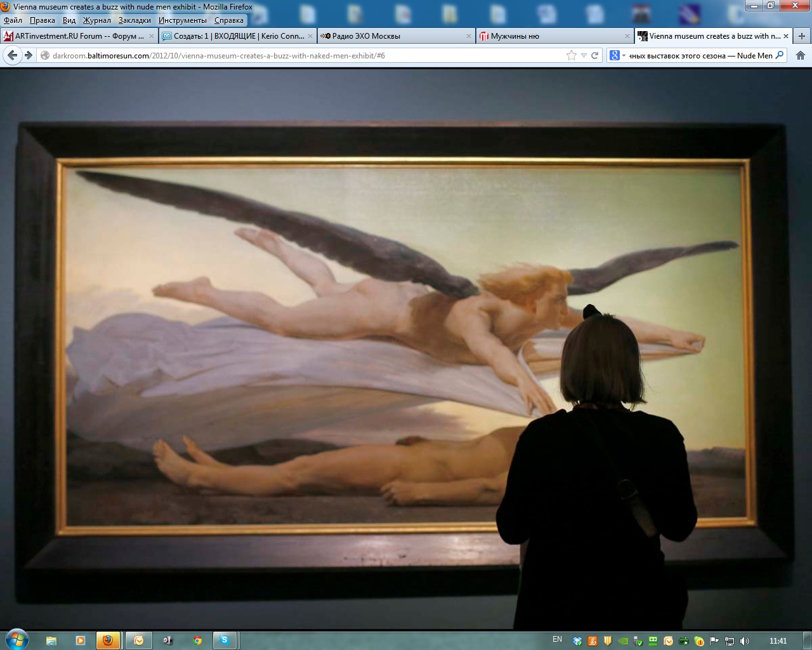Open the Firefox home page icon
Screen dimensions: 812x650
point(801,55)
